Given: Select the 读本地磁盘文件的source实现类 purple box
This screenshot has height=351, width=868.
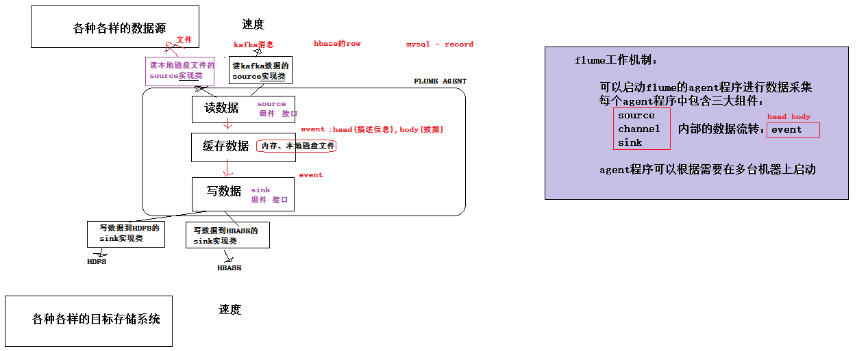Looking at the screenshot, I should tap(180, 70).
